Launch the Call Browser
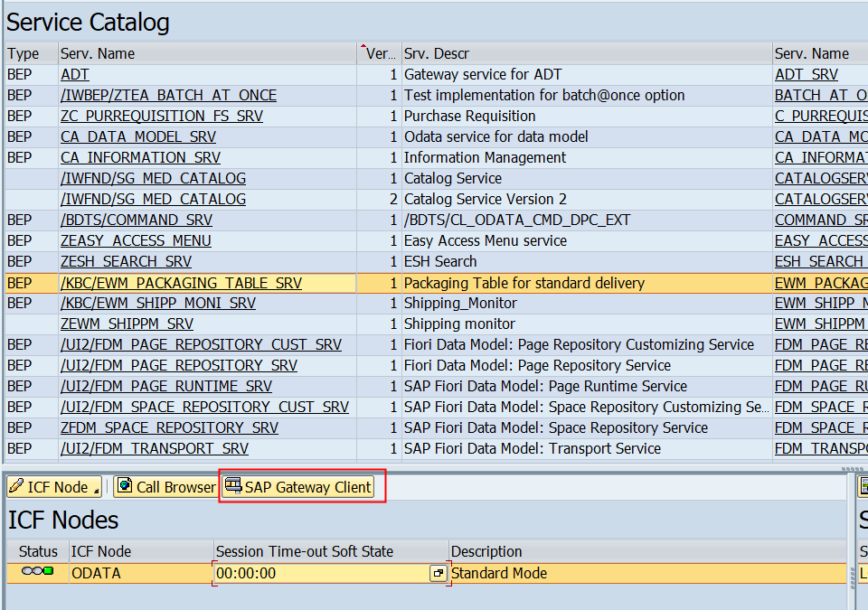The height and width of the screenshot is (610, 868). 165,487
